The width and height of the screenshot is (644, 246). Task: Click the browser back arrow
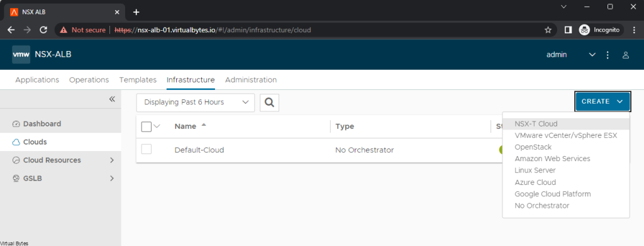point(11,30)
